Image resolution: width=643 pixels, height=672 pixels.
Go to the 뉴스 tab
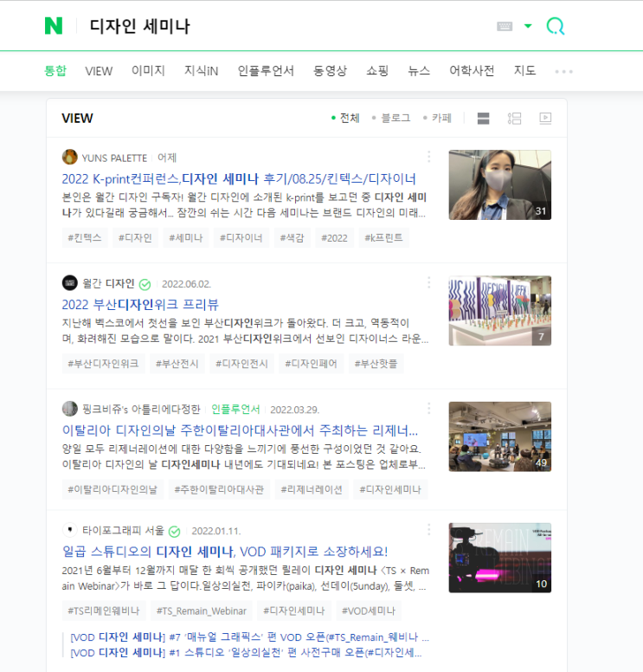(x=419, y=71)
